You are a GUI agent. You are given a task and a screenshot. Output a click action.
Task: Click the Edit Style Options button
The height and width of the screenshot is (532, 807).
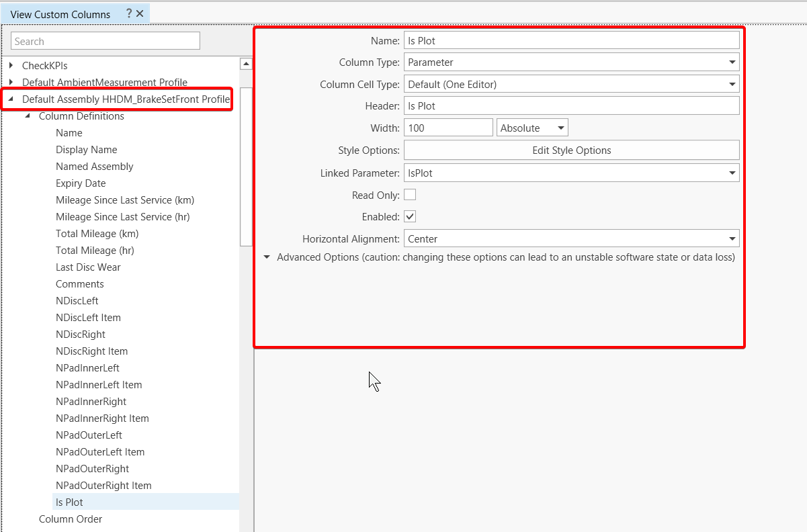[x=571, y=150]
